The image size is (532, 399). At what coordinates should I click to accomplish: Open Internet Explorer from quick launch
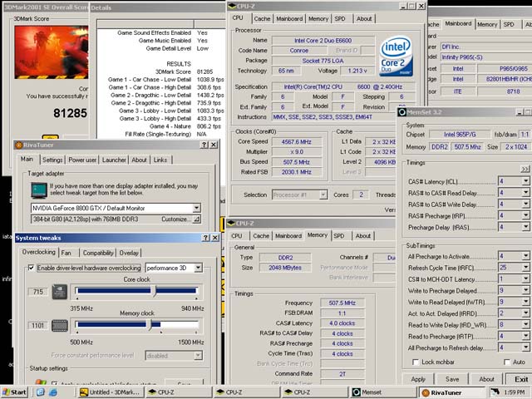click(53, 392)
